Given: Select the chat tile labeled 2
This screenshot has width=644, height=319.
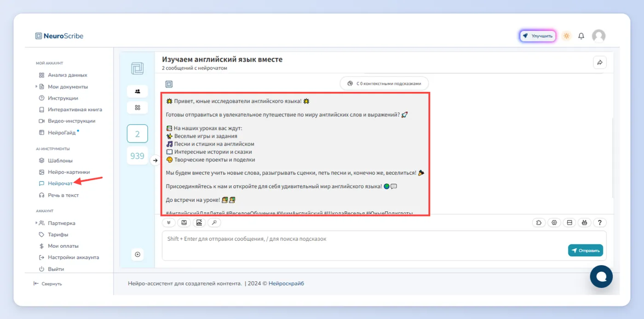Looking at the screenshot, I should (x=138, y=134).
